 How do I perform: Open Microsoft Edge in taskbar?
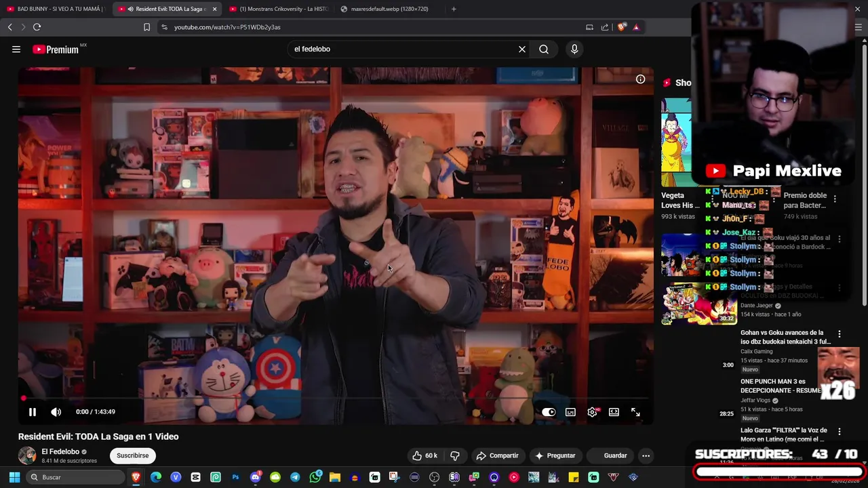tap(156, 477)
